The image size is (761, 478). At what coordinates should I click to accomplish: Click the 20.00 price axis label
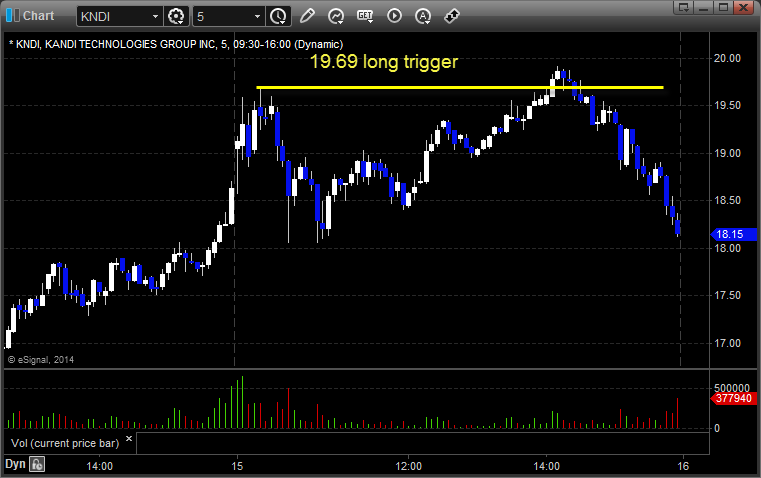(x=727, y=58)
